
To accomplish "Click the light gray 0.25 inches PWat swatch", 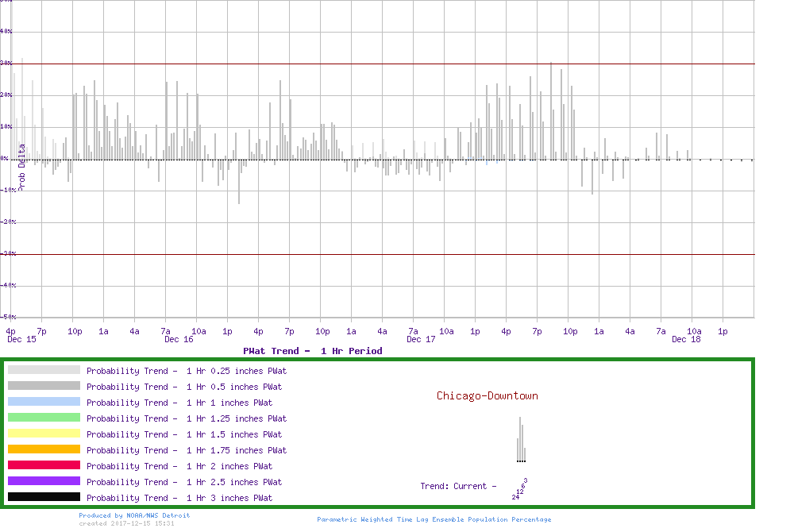I will point(44,370).
